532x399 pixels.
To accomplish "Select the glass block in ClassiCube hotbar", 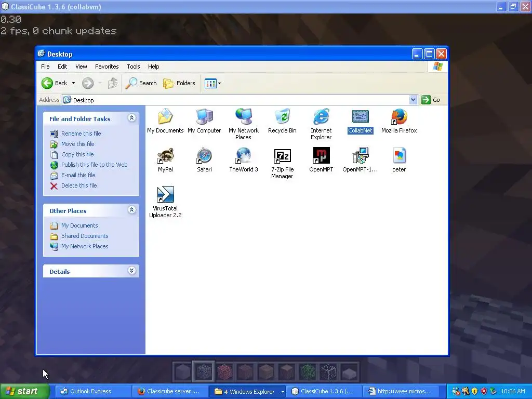I will [328, 371].
